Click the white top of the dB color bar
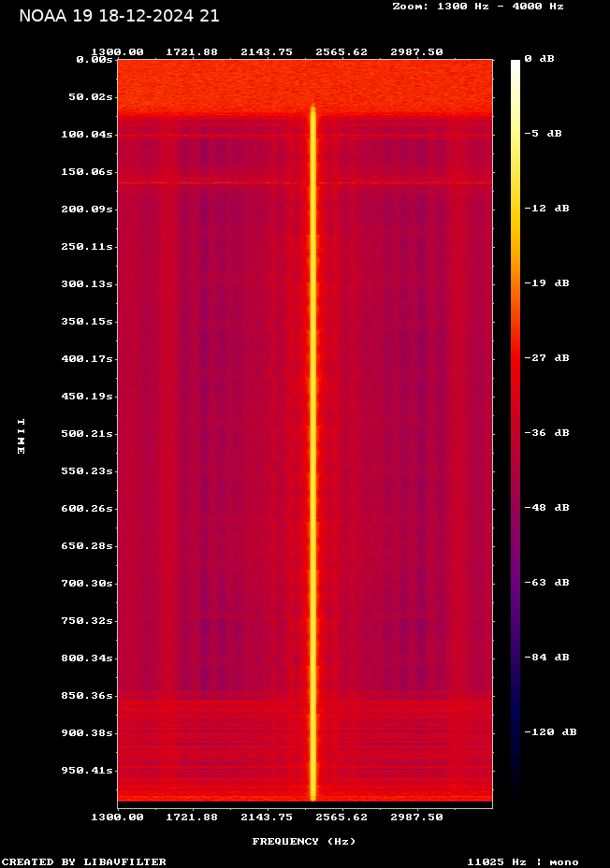This screenshot has width=610, height=868. click(515, 64)
